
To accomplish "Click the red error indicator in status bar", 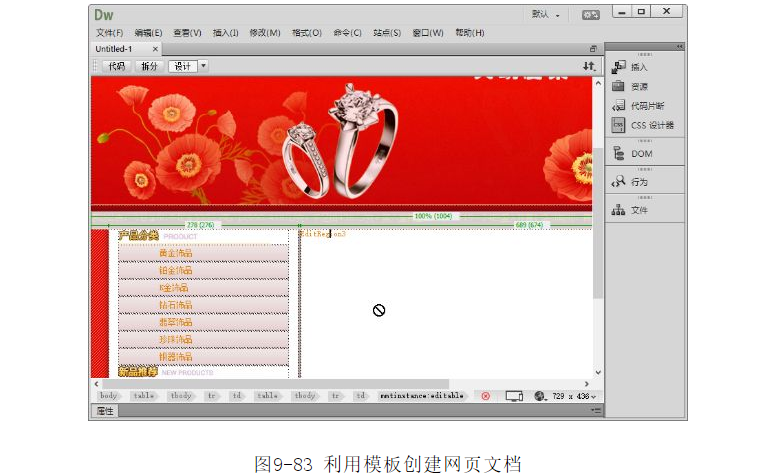I will [486, 396].
